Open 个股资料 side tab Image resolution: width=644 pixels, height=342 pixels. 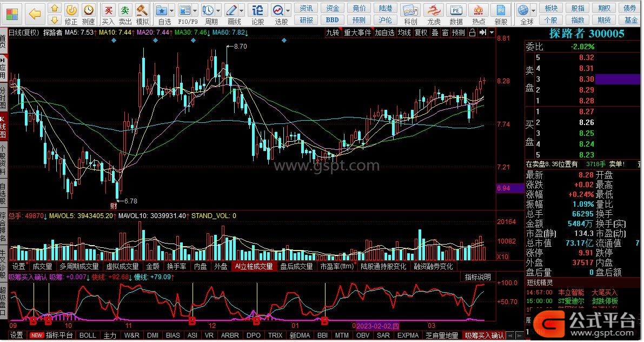click(3, 160)
